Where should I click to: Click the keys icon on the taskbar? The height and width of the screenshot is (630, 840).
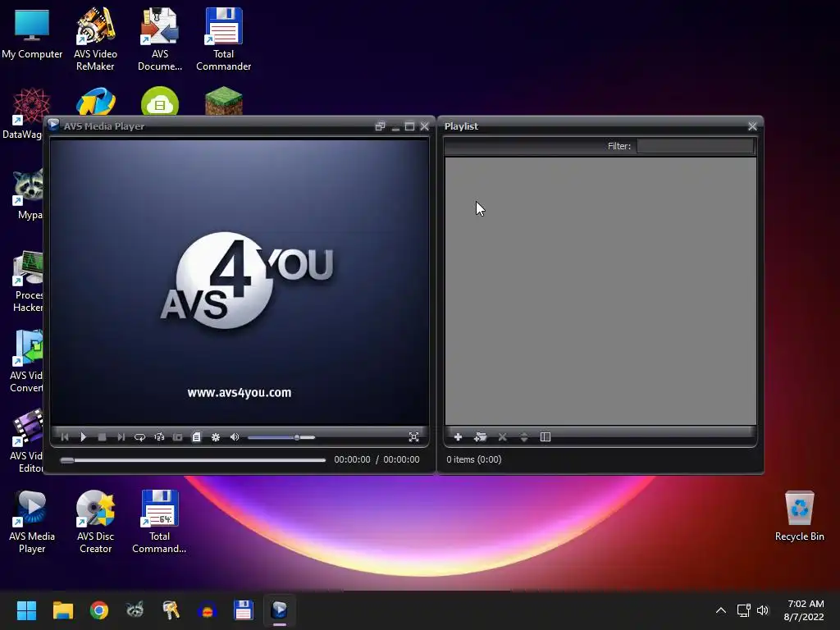pos(171,610)
